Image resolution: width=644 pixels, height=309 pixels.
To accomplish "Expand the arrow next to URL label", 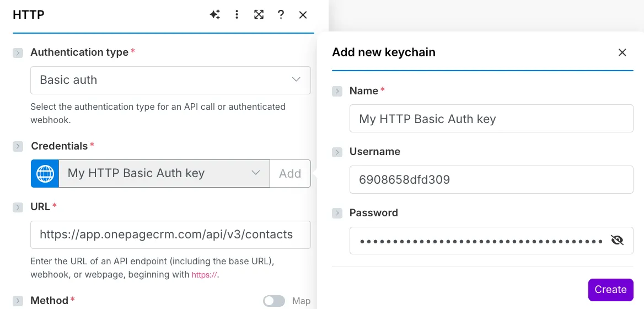I will [x=18, y=207].
